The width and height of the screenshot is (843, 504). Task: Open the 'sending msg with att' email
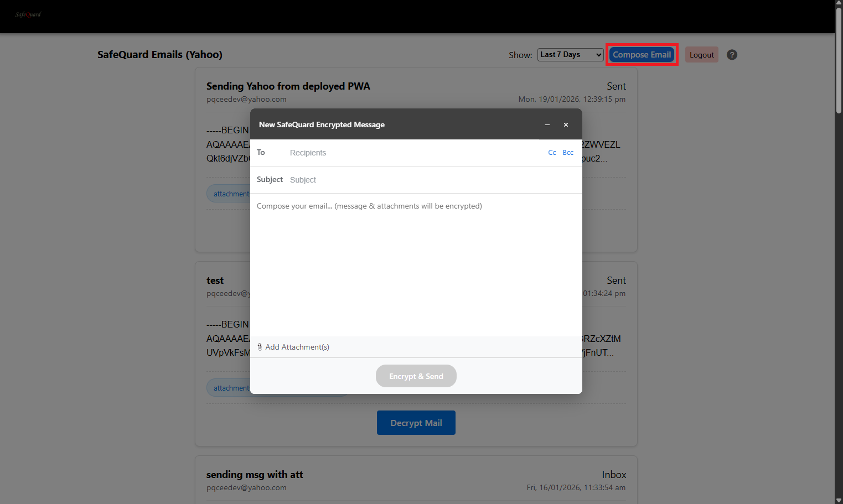tap(255, 475)
